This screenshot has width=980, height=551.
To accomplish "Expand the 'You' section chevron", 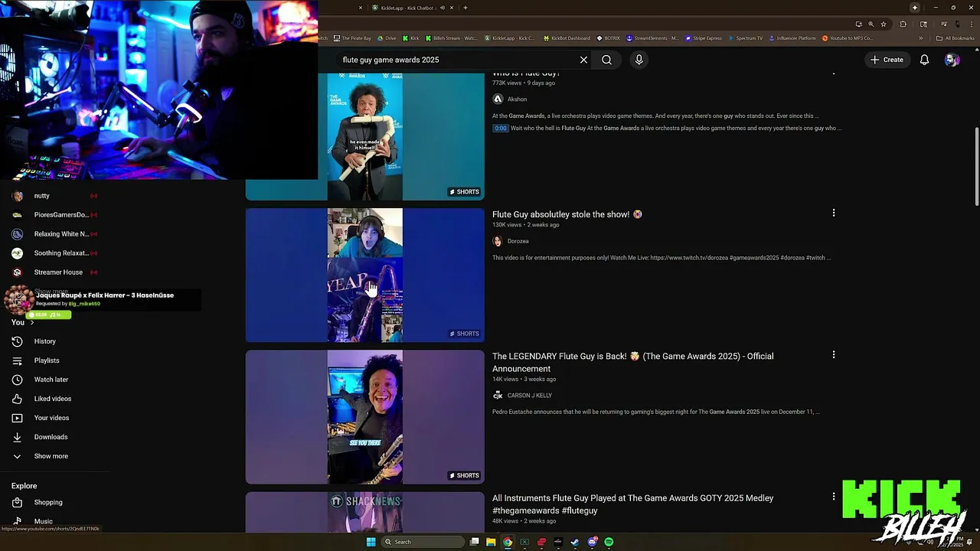I will tap(31, 322).
